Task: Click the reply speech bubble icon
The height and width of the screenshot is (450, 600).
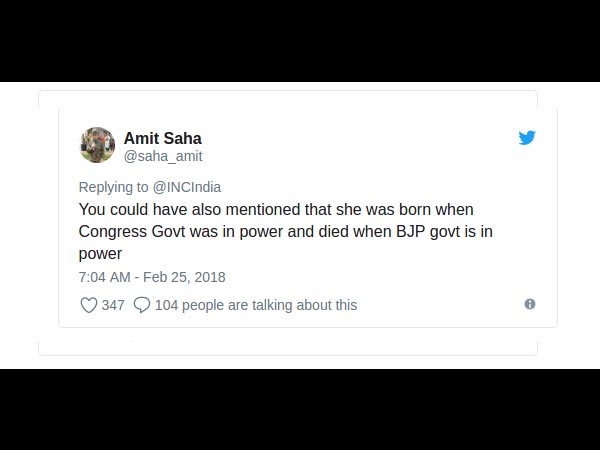Action: [x=142, y=305]
